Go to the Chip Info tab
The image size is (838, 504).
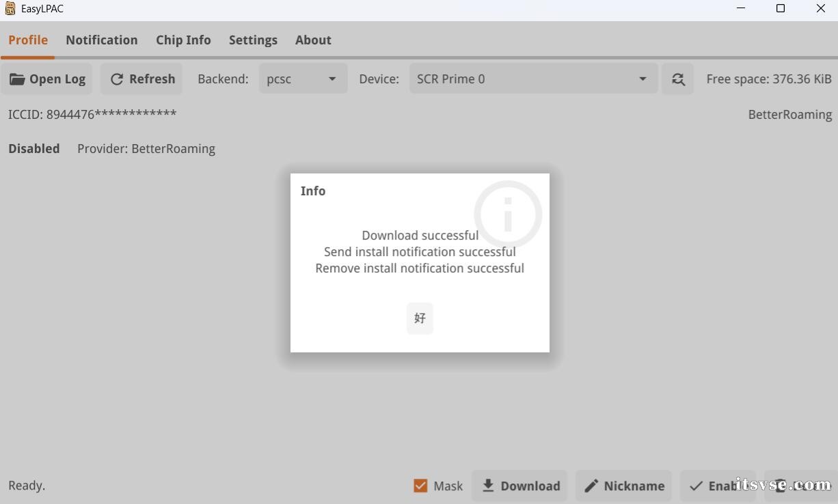coord(183,40)
